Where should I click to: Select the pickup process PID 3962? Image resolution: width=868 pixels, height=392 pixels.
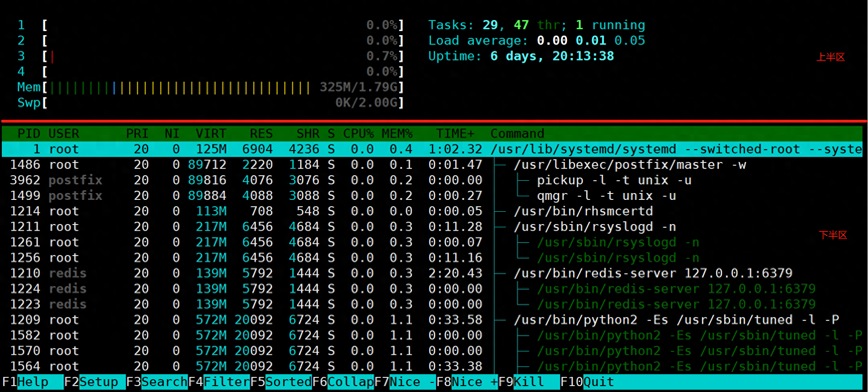[432, 180]
